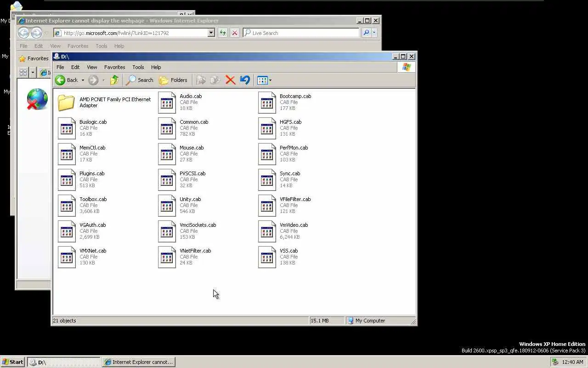Select the Common.cab file icon
Image resolution: width=588 pixels, height=368 pixels.
click(x=167, y=128)
